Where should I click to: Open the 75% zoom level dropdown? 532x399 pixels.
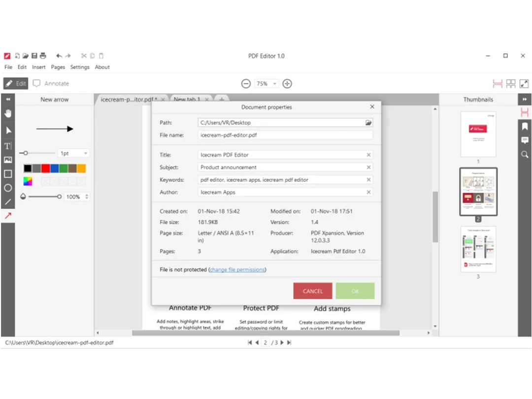(x=267, y=84)
